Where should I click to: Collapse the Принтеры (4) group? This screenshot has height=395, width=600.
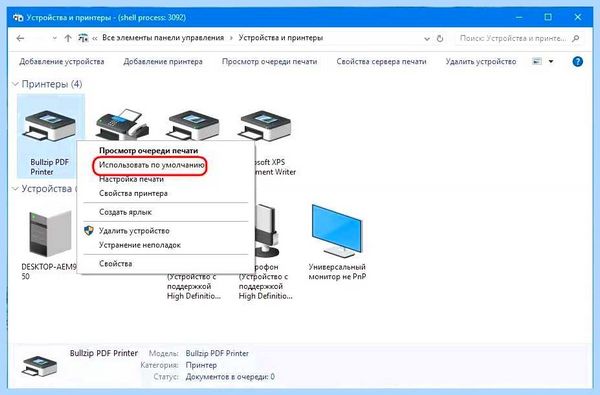[x=15, y=84]
